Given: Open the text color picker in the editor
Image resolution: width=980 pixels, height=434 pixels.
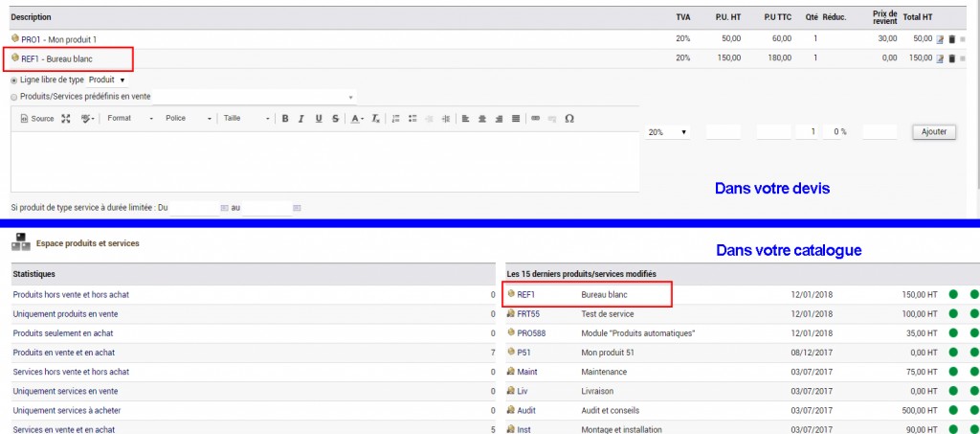Looking at the screenshot, I should coord(356,119).
